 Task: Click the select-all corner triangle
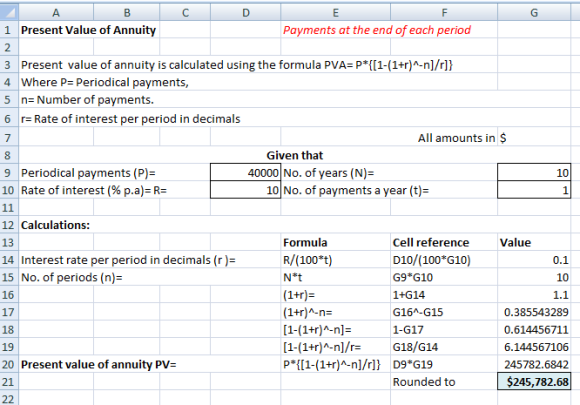pyautogui.click(x=9, y=12)
